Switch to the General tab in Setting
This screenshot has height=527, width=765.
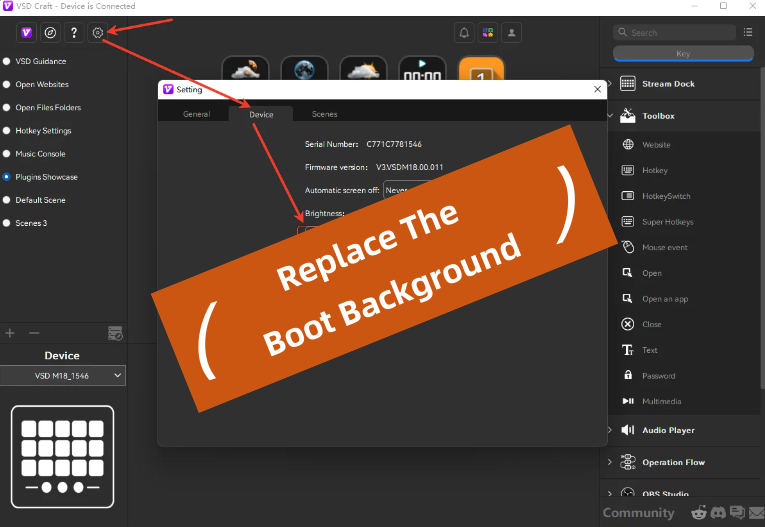click(x=196, y=115)
